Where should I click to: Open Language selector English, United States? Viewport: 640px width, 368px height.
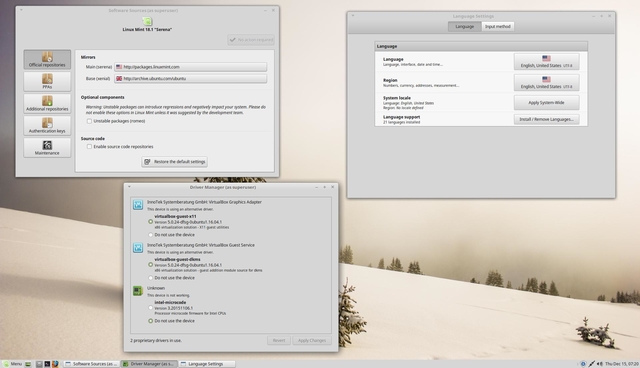click(546, 62)
